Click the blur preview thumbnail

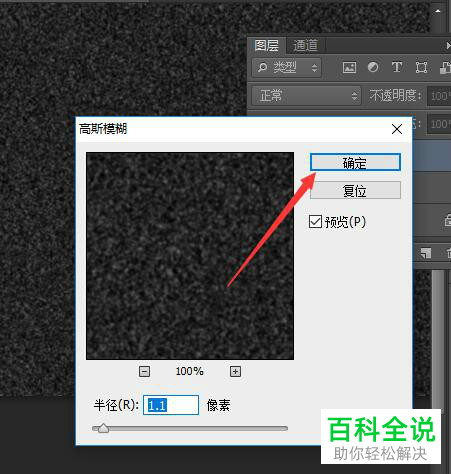[190, 256]
